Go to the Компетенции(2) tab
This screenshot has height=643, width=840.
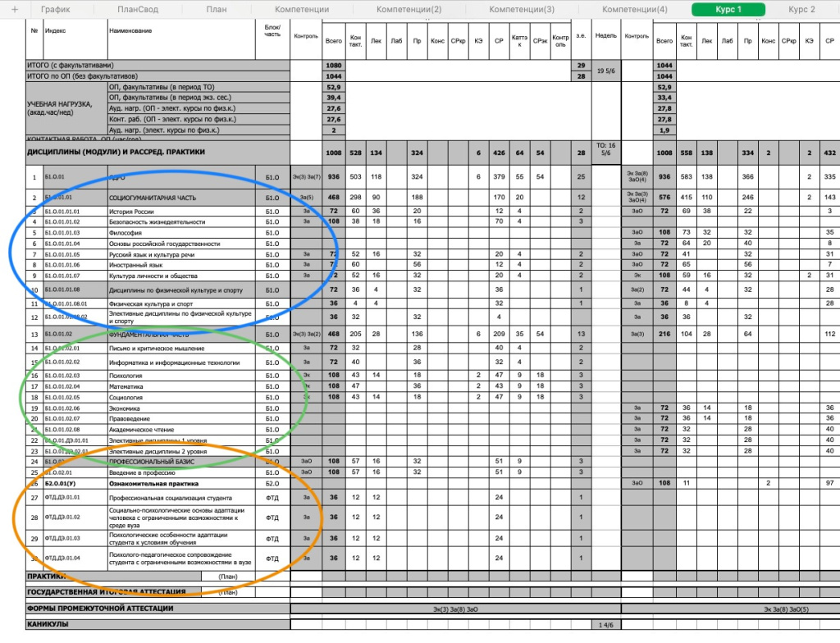tap(409, 9)
